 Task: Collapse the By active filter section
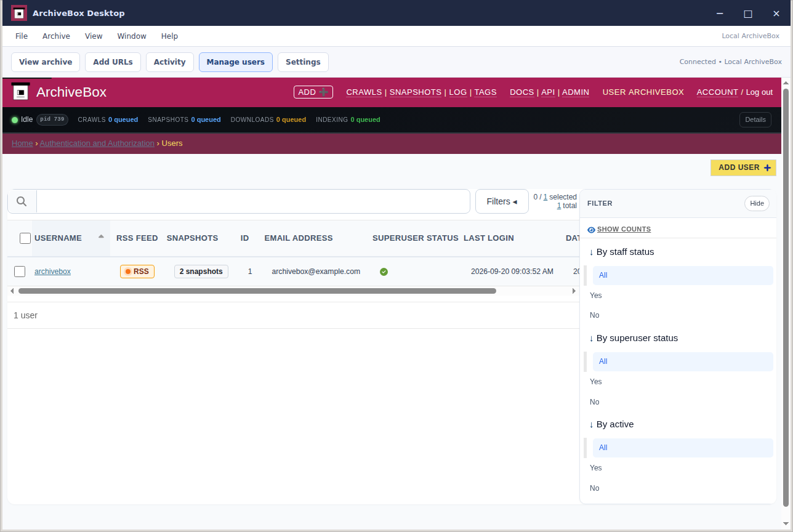(611, 424)
